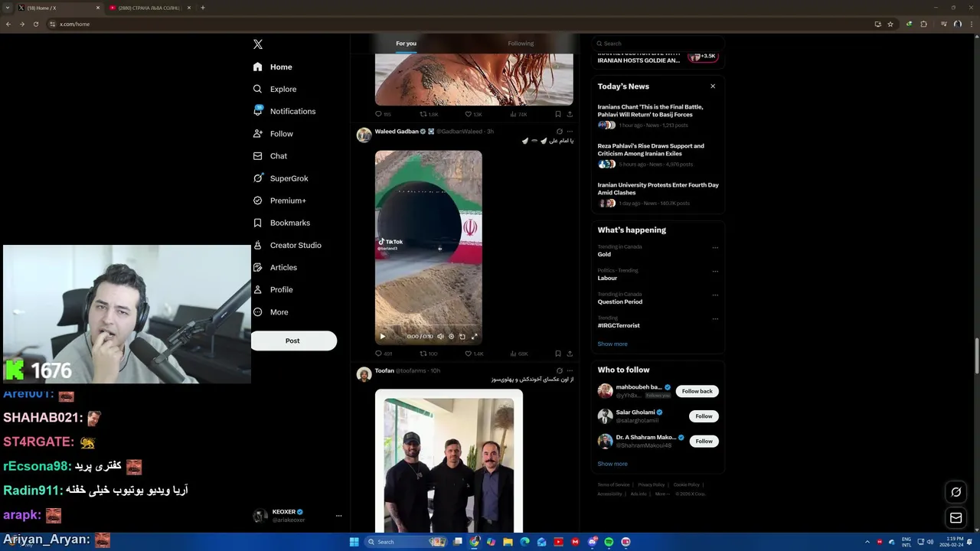Viewport: 980px width, 551px height.
Task: Open more menu on Toofan's post
Action: coord(570,370)
